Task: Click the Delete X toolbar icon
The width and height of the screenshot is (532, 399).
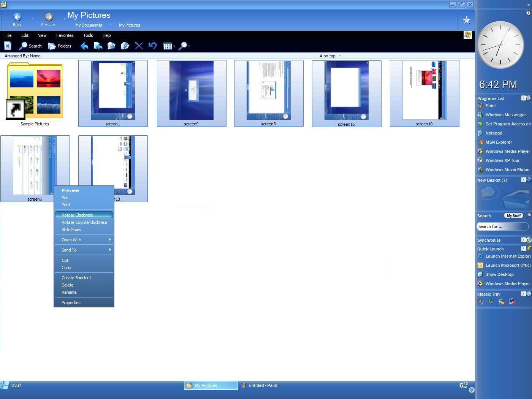Action: point(139,46)
